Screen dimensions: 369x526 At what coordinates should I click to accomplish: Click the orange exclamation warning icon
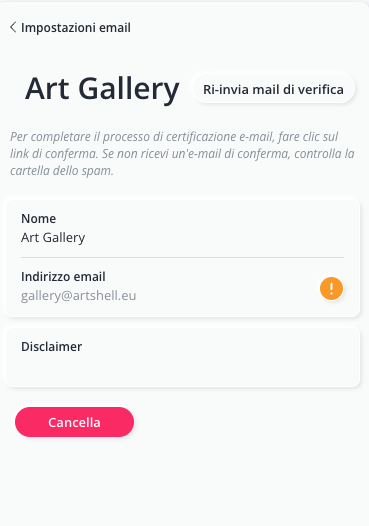[331, 288]
